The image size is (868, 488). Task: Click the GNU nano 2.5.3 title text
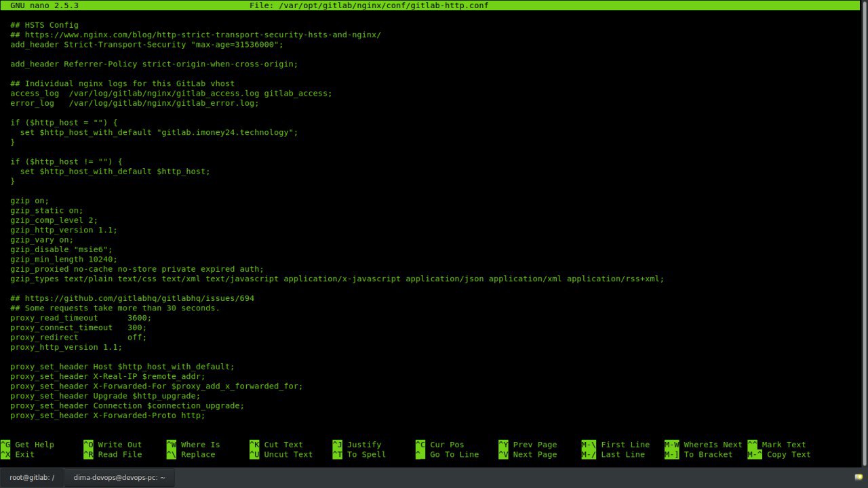44,5
